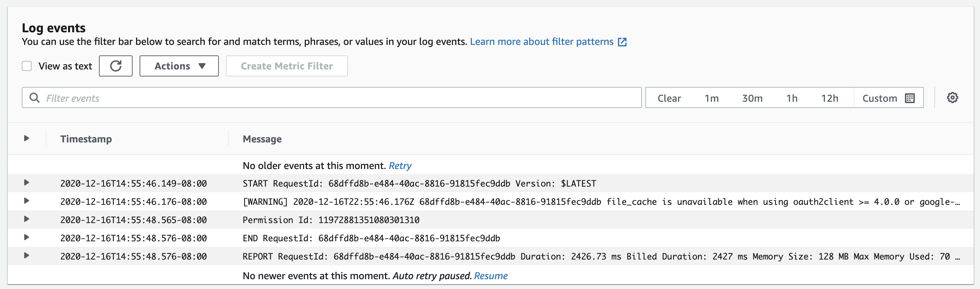The image size is (980, 289).
Task: Click Retry to load older events
Action: 400,166
